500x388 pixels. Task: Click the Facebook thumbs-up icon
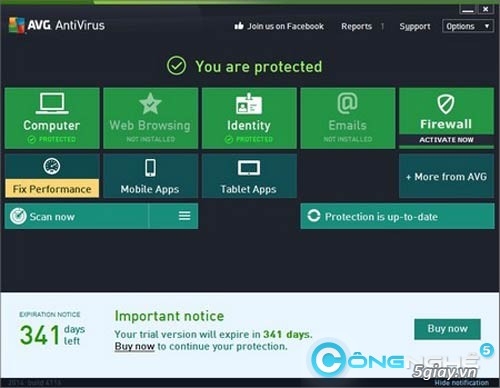pyautogui.click(x=239, y=26)
